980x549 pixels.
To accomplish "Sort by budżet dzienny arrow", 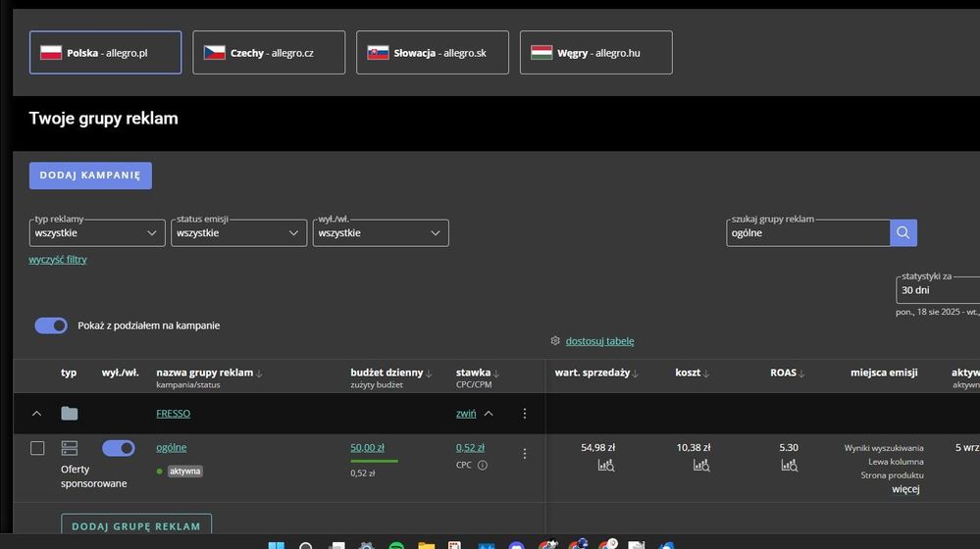I will pos(429,374).
